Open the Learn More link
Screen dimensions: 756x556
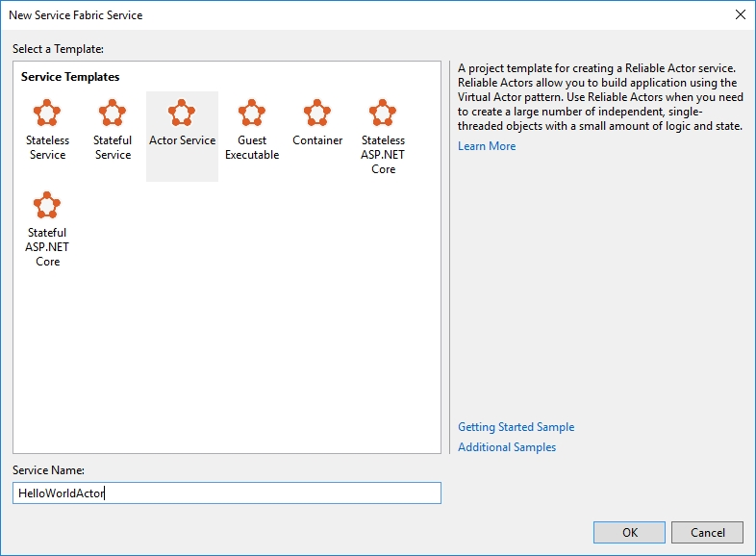click(487, 146)
